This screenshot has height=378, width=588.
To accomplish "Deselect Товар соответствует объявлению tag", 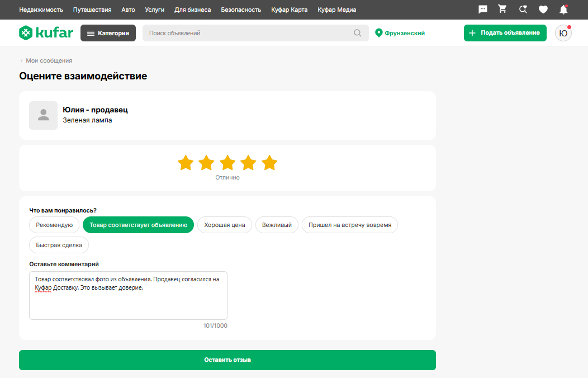I will (139, 225).
